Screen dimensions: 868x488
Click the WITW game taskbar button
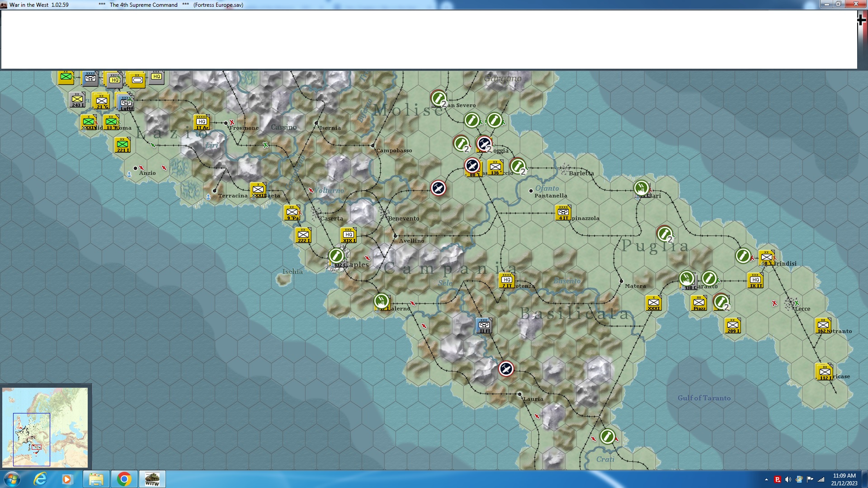[152, 479]
